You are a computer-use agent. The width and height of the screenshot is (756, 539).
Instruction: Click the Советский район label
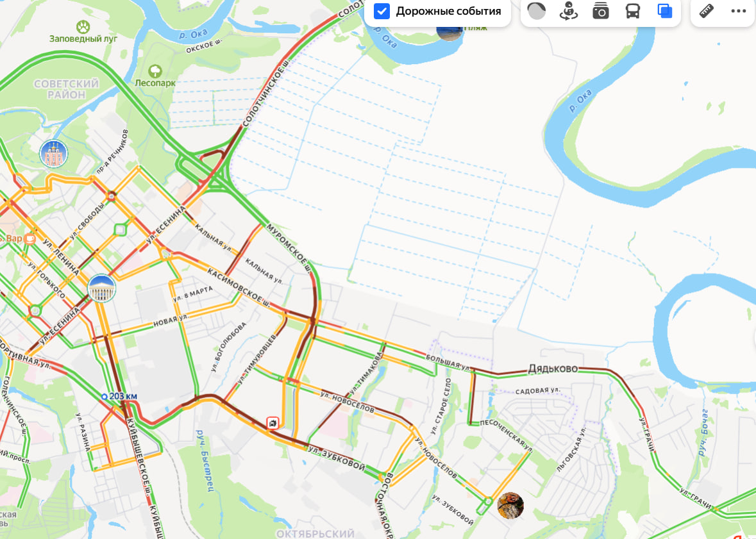(67, 89)
